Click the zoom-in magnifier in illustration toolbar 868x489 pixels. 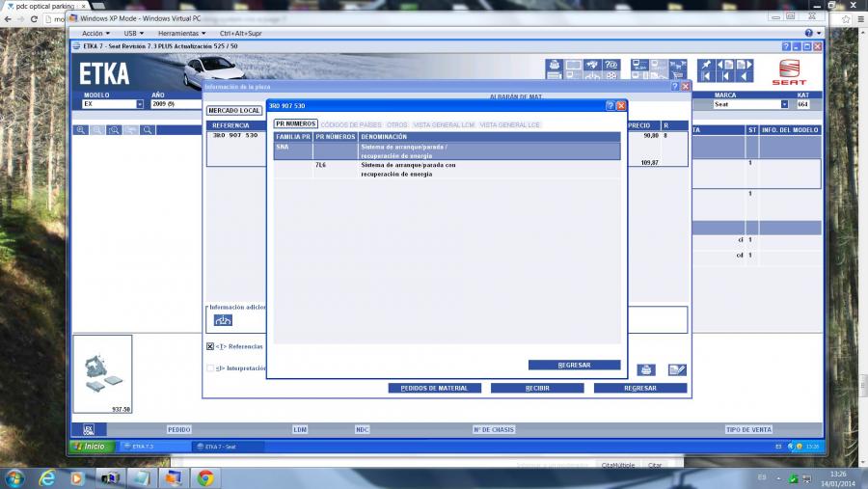[81, 130]
